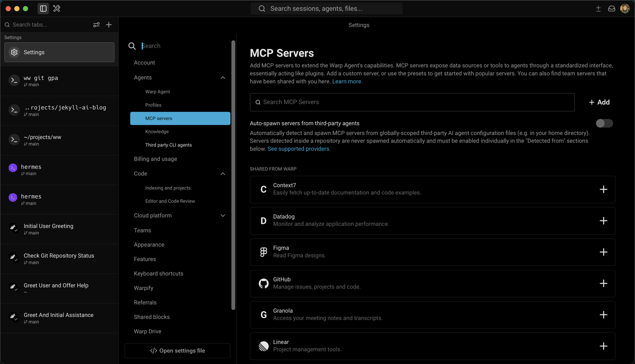Select MCP servers settings page
The image size is (635, 364).
coord(180,118)
